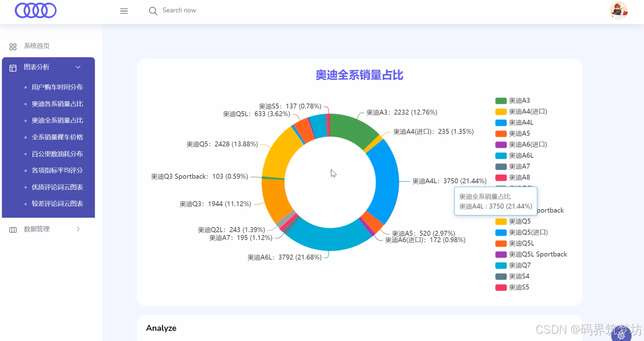644x341 pixels.
Task: Collapse the 图表分析 chevron arrow
Action: [x=78, y=67]
